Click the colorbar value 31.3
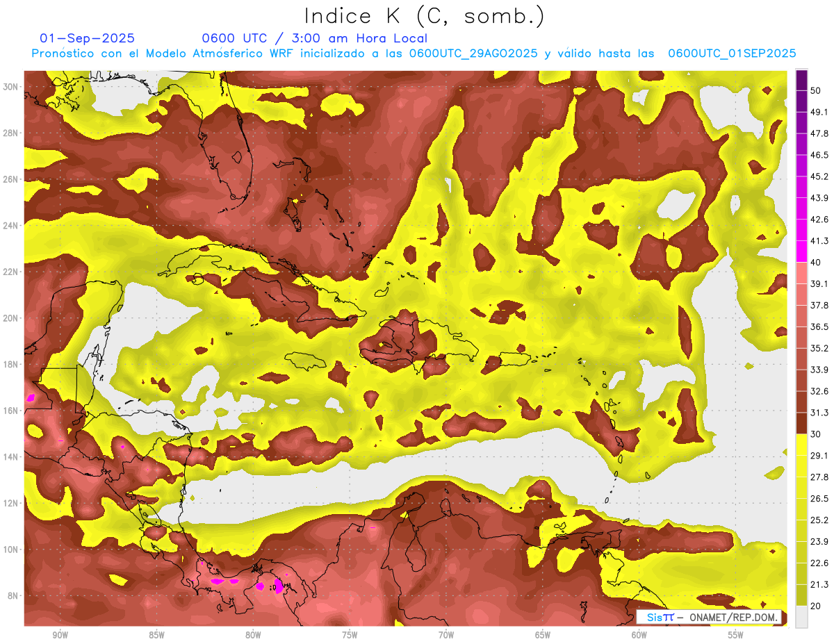Image resolution: width=834 pixels, height=644 pixels. [819, 413]
